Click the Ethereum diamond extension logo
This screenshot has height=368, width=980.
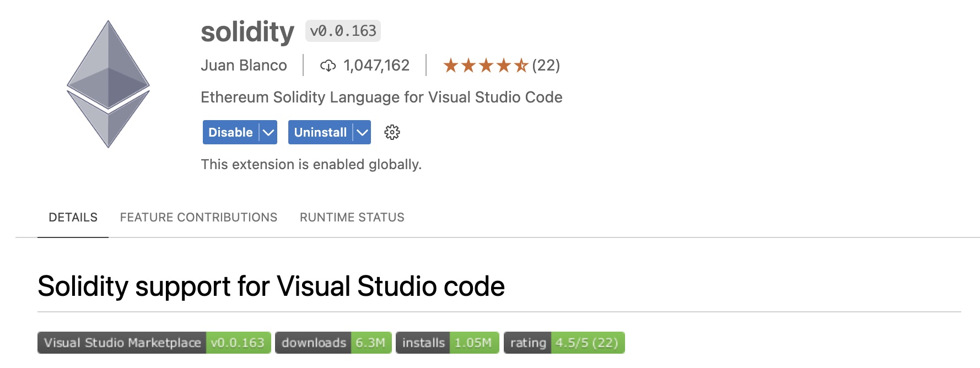click(x=108, y=84)
